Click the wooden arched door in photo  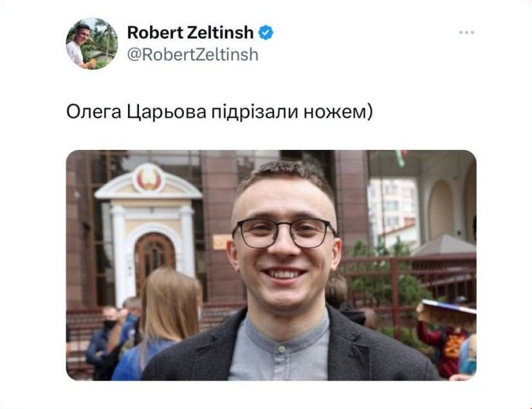[154, 259]
